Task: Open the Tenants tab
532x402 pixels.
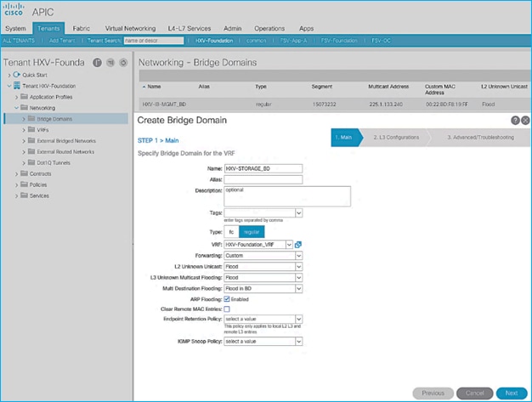Action: click(48, 29)
